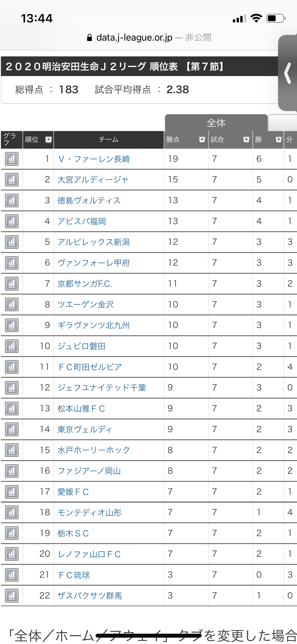Open アビスパ福岡 team link

(82, 221)
